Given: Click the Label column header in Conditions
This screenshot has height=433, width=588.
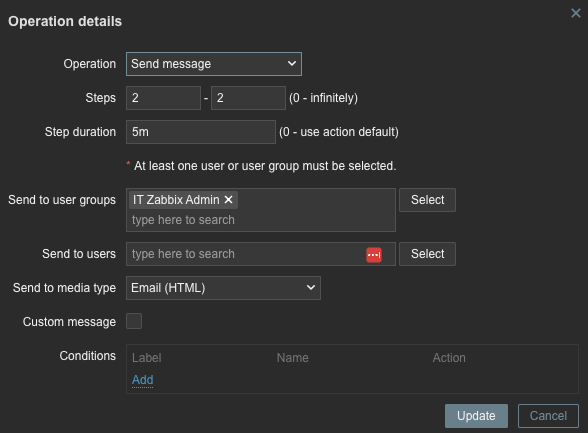Looking at the screenshot, I should click(147, 358).
